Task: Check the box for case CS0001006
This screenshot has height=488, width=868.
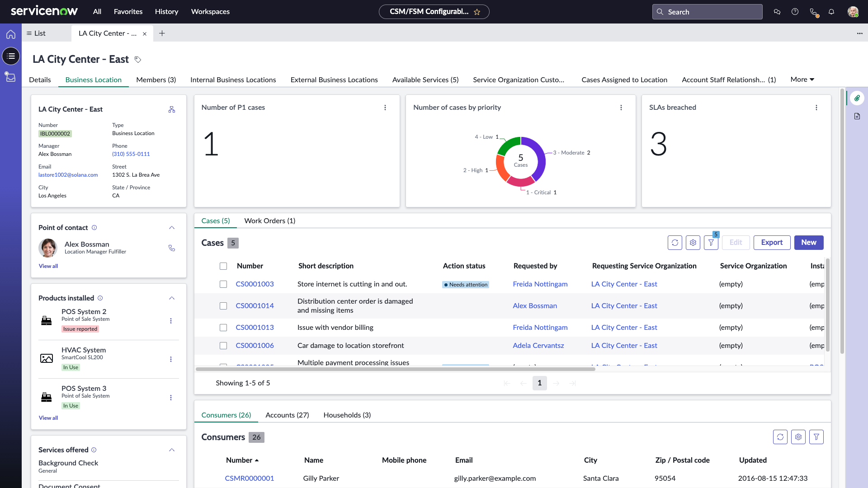Action: click(223, 346)
